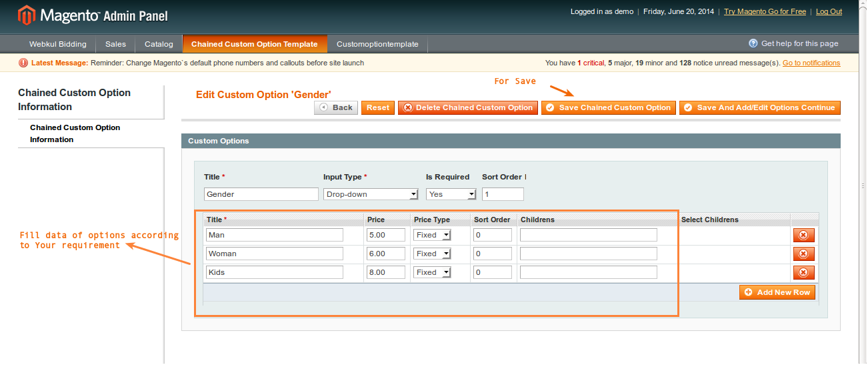Open the Input Type drop-down
Viewport: 868px width, 365px height.
click(x=371, y=194)
